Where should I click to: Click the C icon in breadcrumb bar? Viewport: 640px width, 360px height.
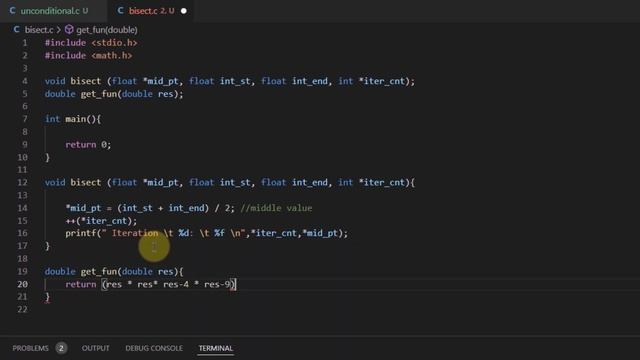pyautogui.click(x=16, y=30)
